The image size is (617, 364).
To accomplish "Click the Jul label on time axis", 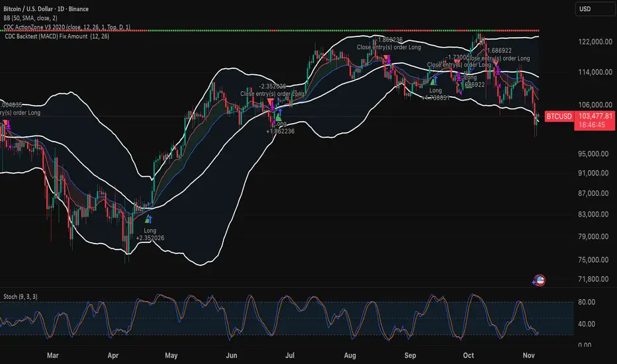I will coord(289,355).
